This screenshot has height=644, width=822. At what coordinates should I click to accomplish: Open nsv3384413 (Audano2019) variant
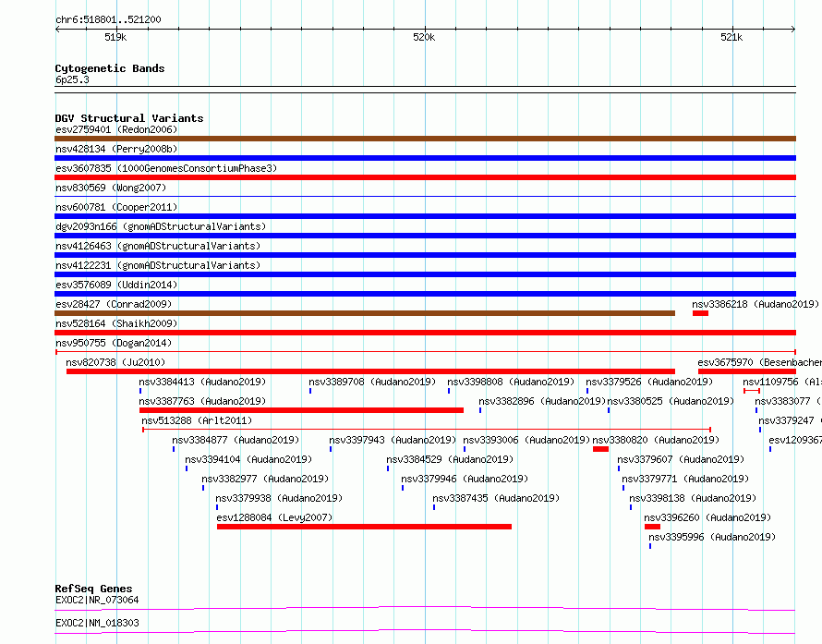(202, 382)
